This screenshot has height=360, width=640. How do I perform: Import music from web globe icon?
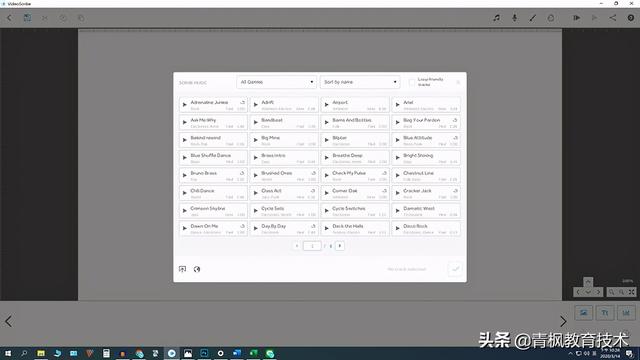(x=197, y=269)
